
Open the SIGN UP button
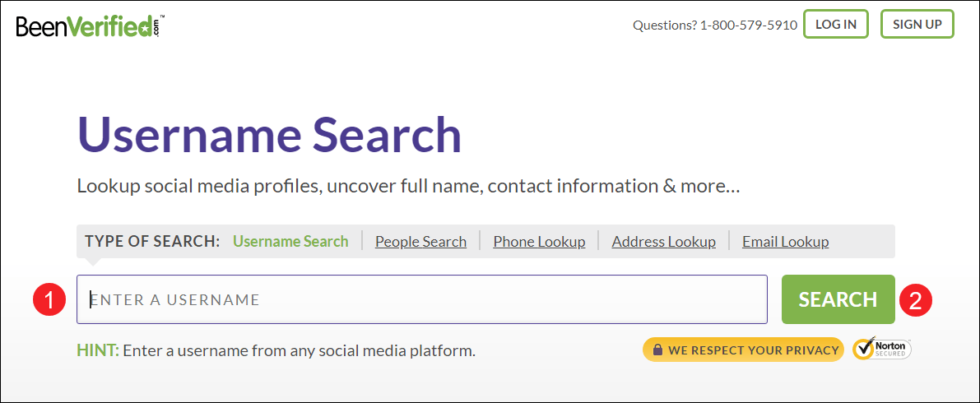point(917,25)
